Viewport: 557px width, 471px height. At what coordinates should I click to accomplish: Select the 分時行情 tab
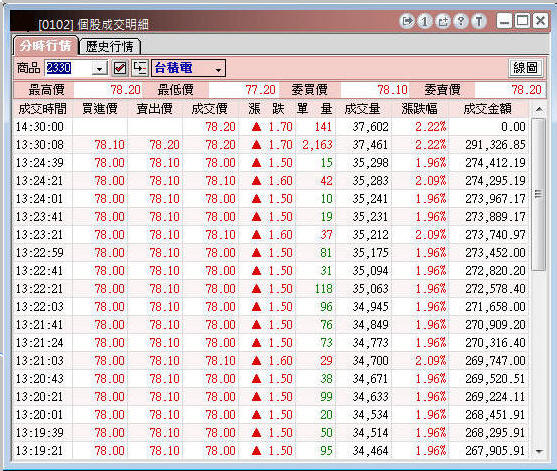tap(45, 45)
